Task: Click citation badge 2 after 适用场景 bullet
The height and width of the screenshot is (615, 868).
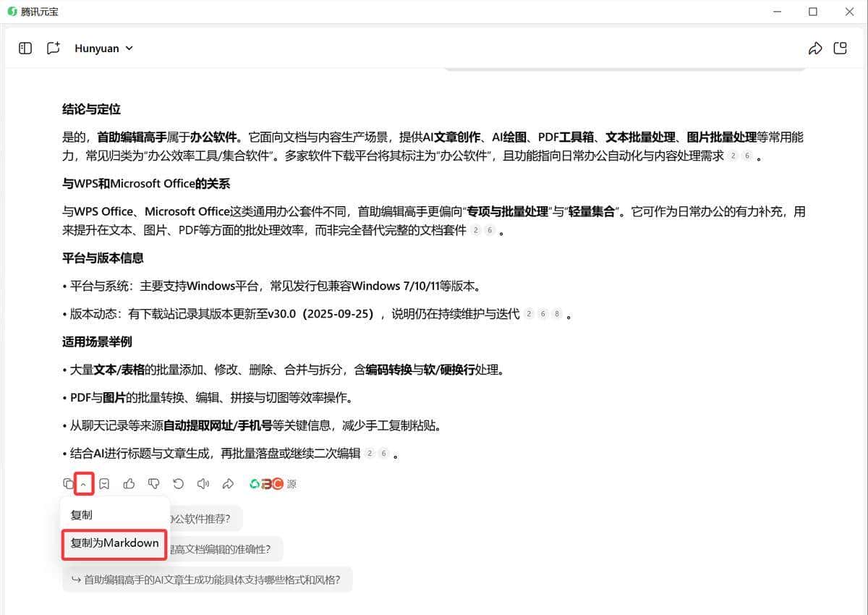Action: point(368,454)
